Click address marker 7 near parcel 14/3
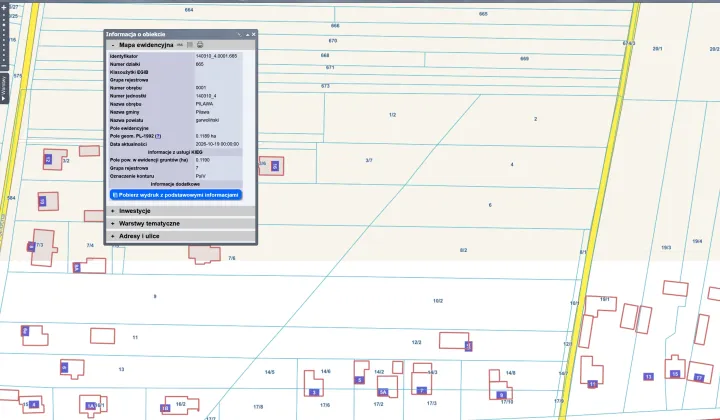Viewport: 720px width, 420px height. click(x=422, y=391)
